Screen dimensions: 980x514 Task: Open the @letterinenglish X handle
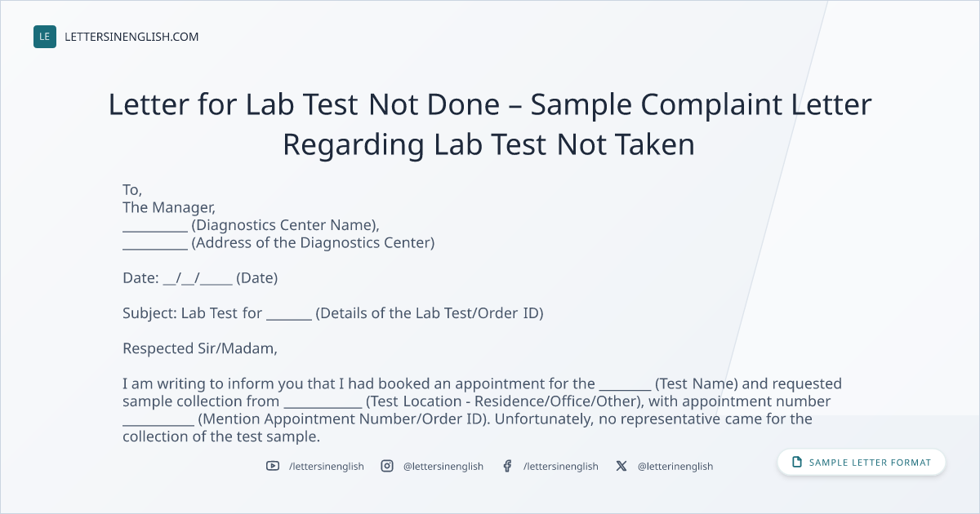click(675, 466)
